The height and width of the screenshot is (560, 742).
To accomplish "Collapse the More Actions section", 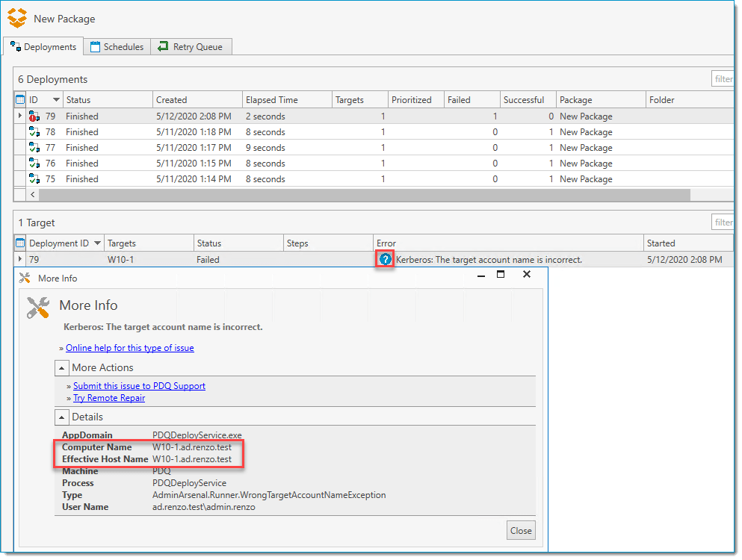I will (62, 367).
